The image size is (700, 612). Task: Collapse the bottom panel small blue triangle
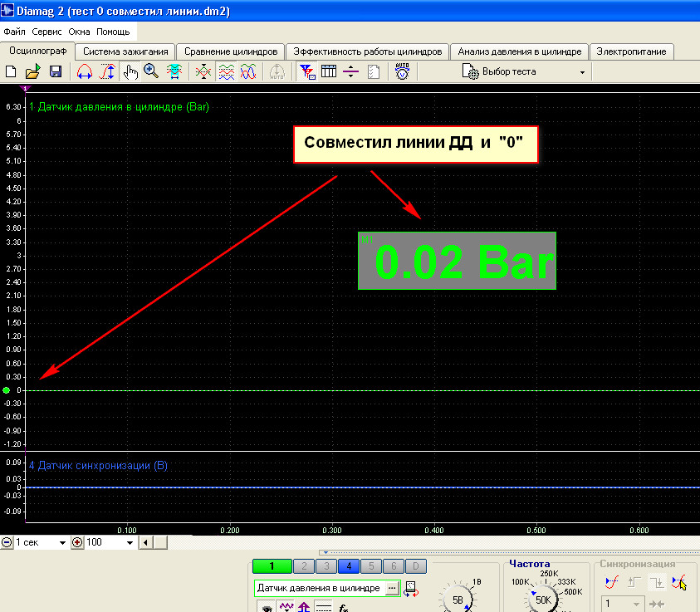coord(326,553)
